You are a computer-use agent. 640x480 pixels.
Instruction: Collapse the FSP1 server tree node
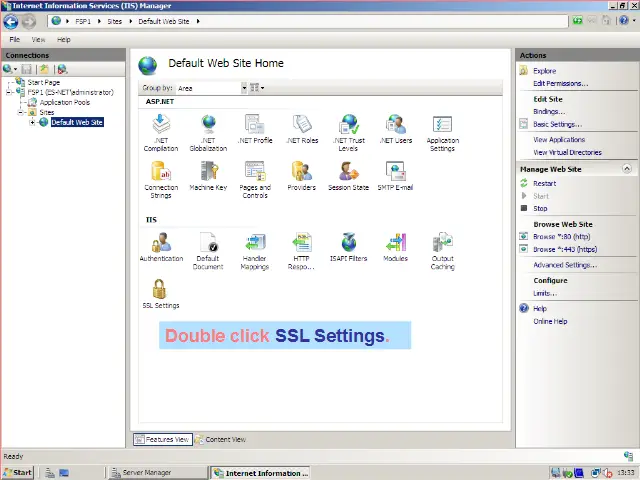tap(9, 93)
